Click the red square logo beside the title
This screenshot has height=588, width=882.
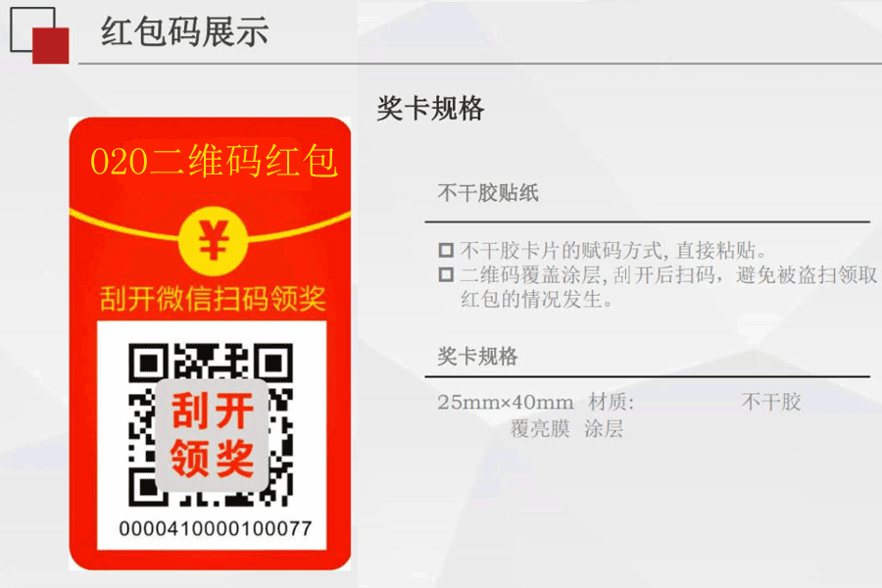point(51,45)
